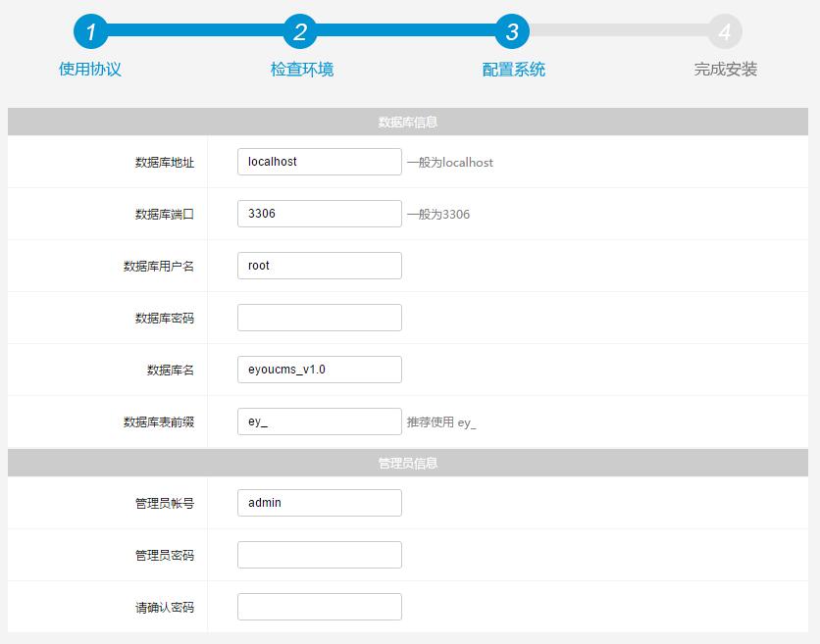This screenshot has width=820, height=644.
Task: Focus the 请确认密码 input box
Action: click(x=319, y=607)
